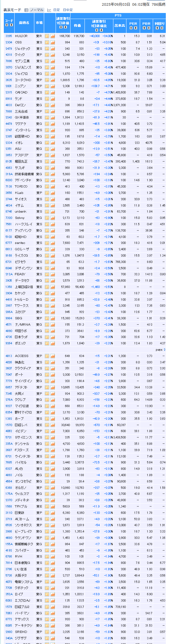Image resolution: width=169 pixels, height=644 pixels.
Task: Open stock code 3295 link
Action: coord(9,36)
